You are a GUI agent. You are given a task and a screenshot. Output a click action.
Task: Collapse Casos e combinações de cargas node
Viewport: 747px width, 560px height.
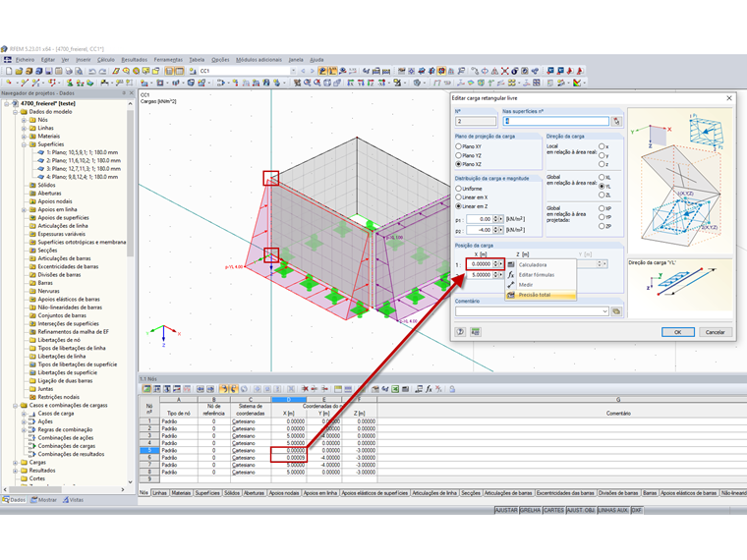coord(16,406)
